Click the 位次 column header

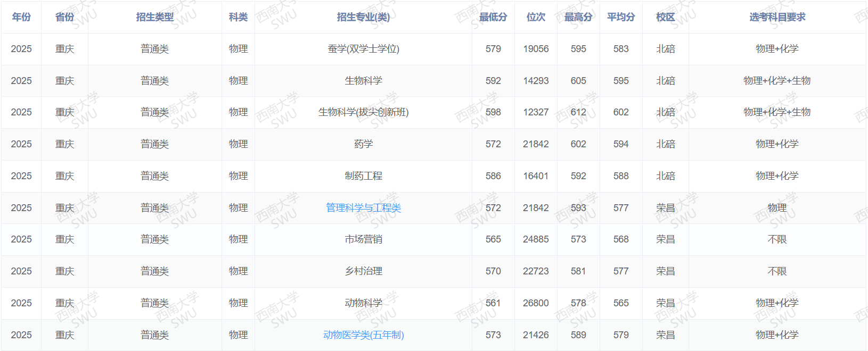pyautogui.click(x=536, y=17)
